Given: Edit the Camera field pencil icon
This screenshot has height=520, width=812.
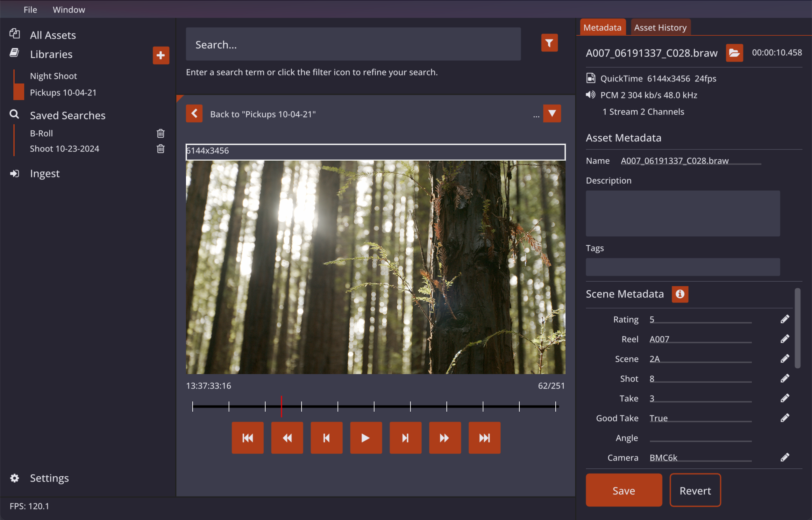Looking at the screenshot, I should click(784, 458).
